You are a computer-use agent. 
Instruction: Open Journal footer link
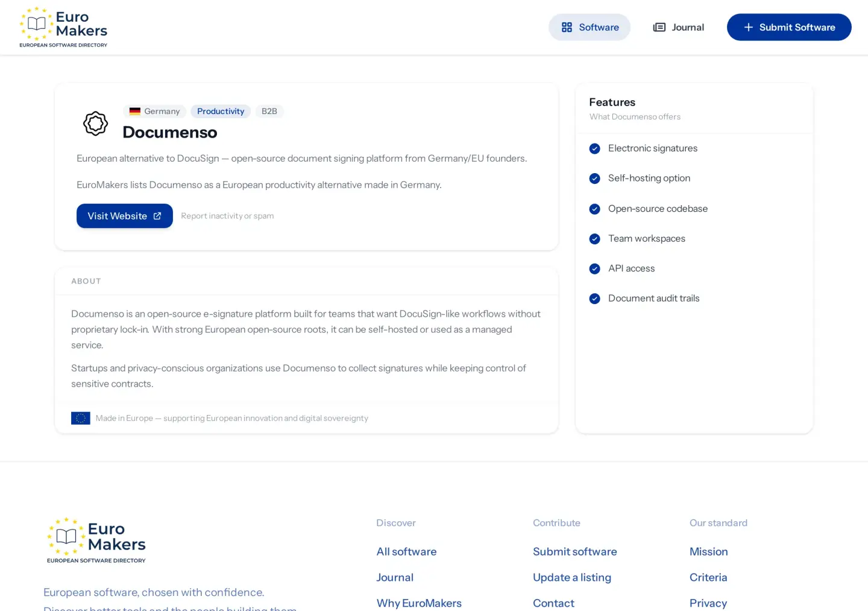tap(395, 577)
